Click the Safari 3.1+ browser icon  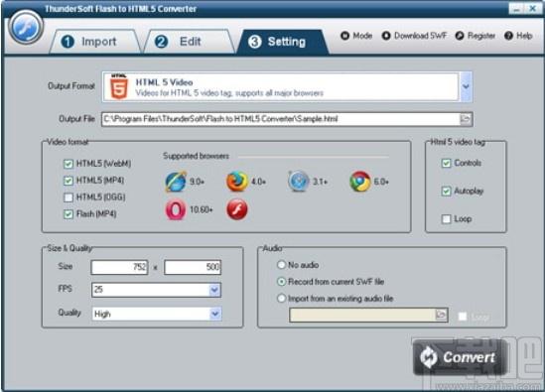[299, 182]
